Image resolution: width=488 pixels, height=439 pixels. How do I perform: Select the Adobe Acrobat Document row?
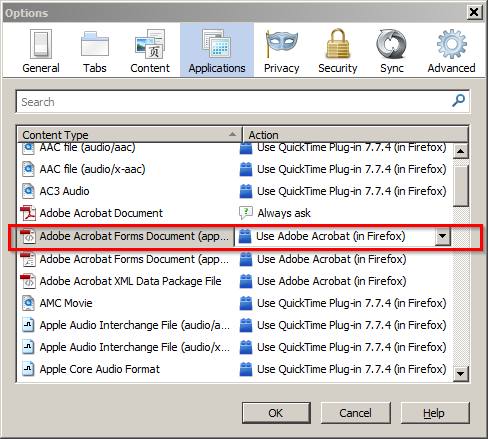[x=234, y=213]
